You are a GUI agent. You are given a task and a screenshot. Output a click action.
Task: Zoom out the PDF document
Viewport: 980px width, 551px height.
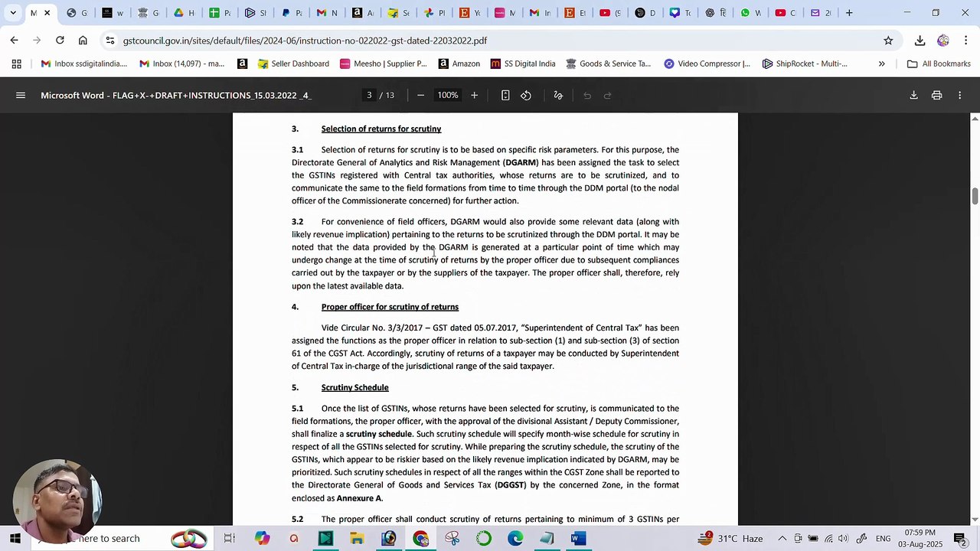coord(420,96)
